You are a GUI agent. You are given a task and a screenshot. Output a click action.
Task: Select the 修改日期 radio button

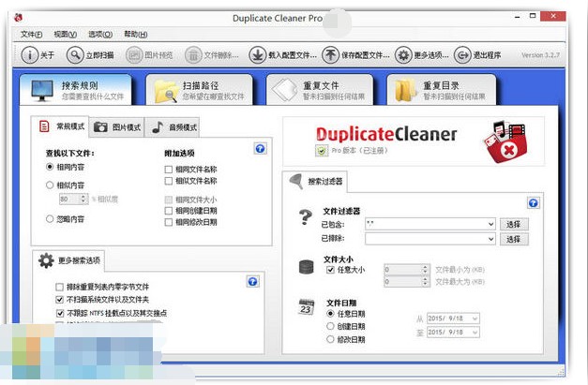click(x=330, y=339)
